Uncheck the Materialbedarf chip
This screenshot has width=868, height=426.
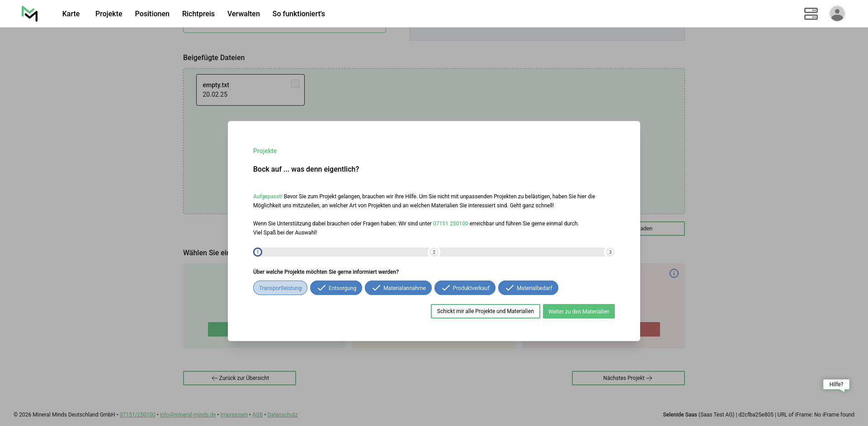point(528,288)
